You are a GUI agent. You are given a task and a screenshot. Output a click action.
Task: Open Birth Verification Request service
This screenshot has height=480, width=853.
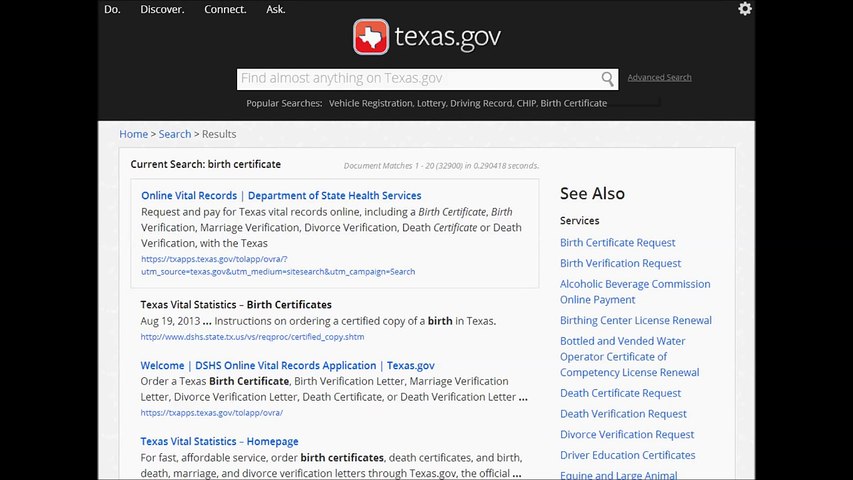[620, 263]
